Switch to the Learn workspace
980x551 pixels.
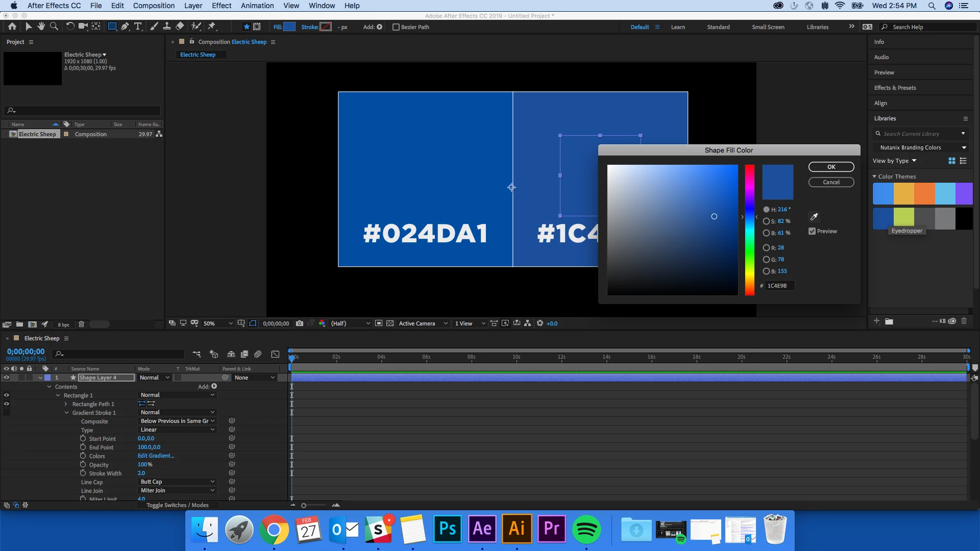click(678, 27)
